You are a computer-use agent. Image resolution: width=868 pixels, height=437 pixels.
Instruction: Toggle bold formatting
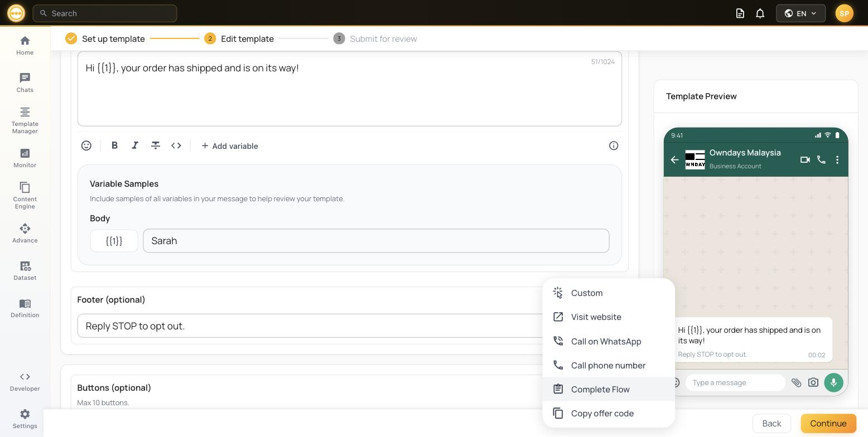tap(114, 145)
